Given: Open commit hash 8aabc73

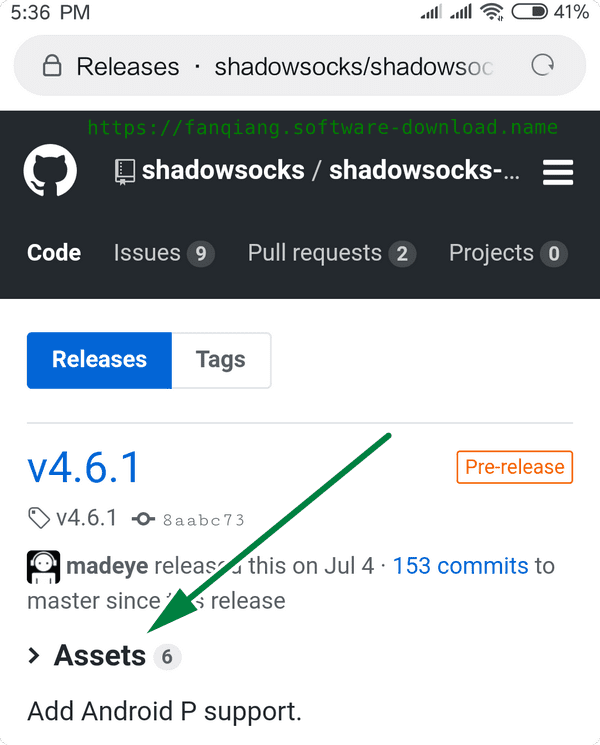Looking at the screenshot, I should pos(204,520).
